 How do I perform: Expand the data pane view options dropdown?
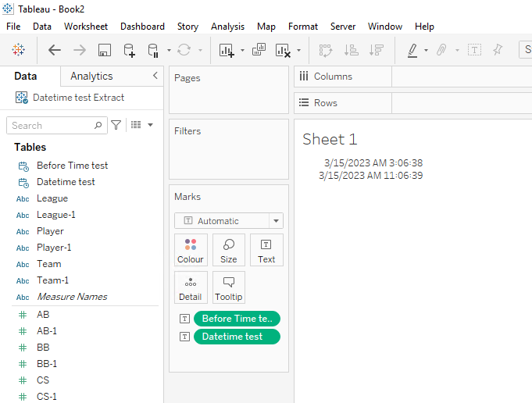[141, 125]
